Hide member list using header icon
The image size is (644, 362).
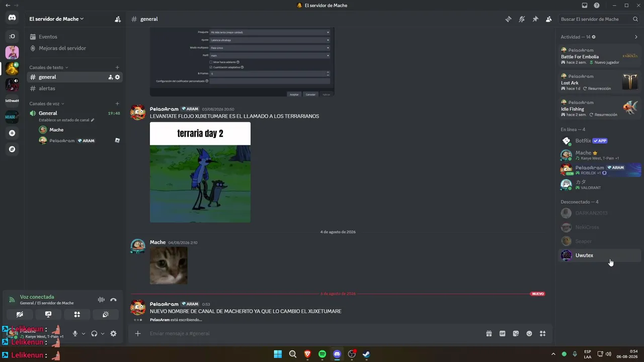pos(548,19)
